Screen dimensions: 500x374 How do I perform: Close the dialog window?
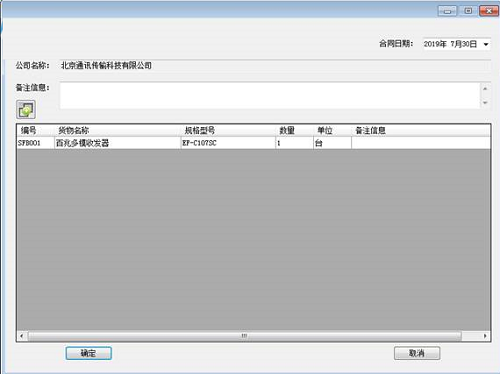click(x=489, y=11)
